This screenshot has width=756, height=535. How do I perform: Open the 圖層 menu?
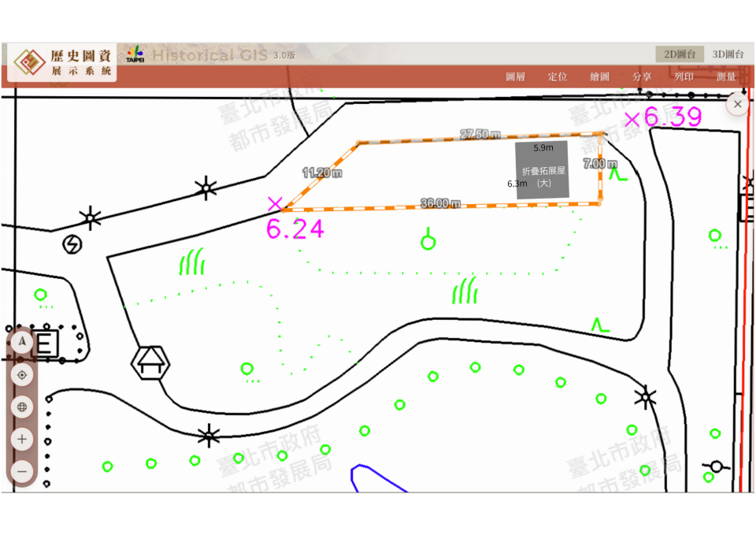515,76
